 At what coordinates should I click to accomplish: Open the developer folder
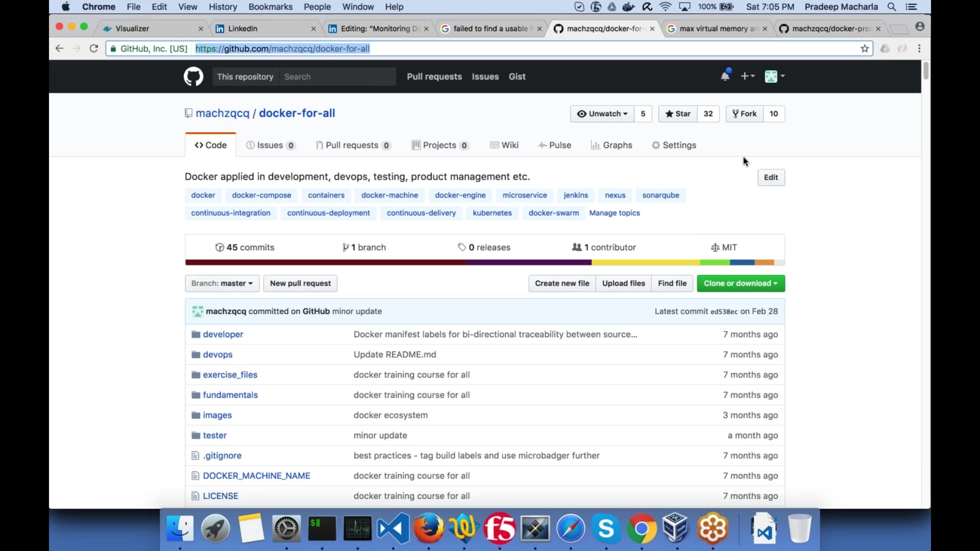(x=223, y=334)
